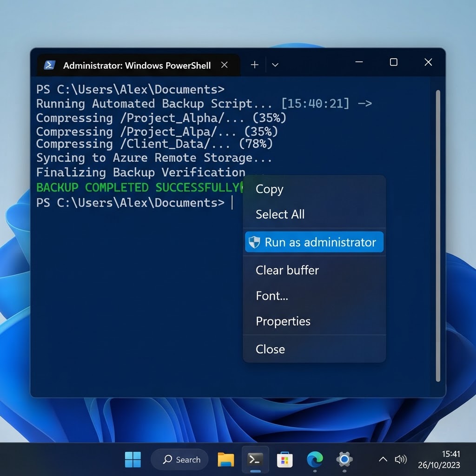Click the Syncing to Azure Remote Storage line

[x=154, y=158]
